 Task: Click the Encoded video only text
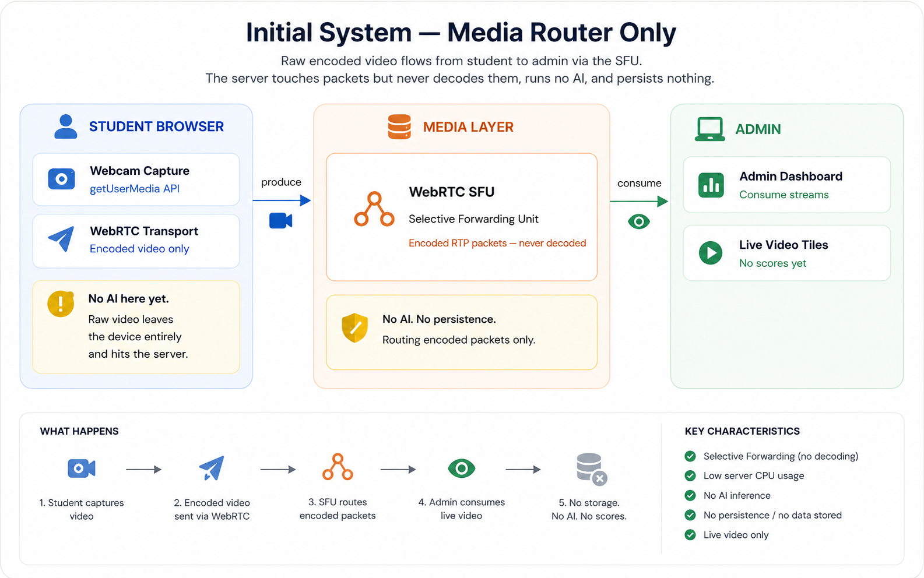point(139,249)
